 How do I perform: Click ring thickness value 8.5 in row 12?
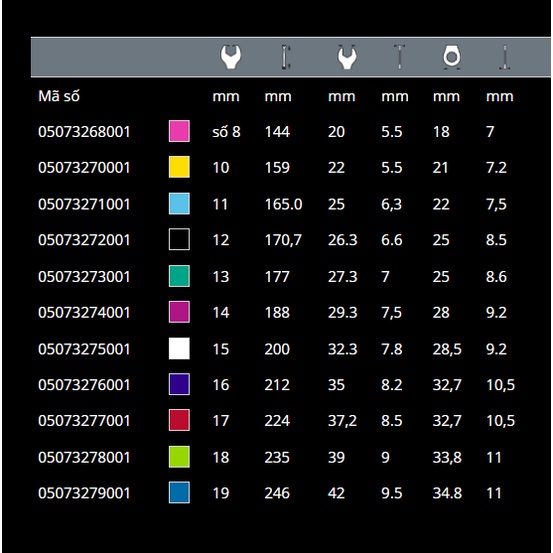point(496,240)
